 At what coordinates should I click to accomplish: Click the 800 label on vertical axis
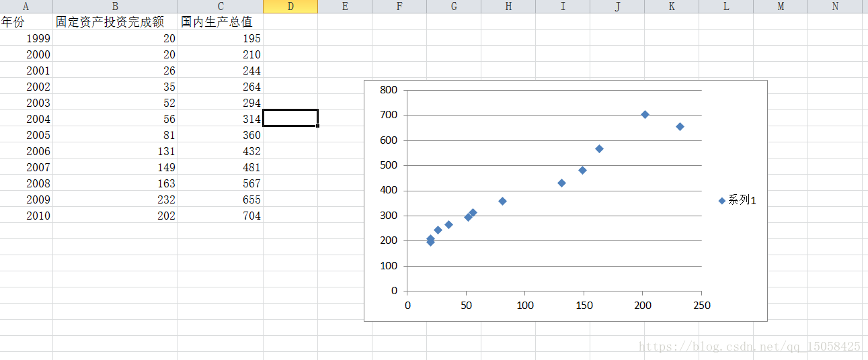pyautogui.click(x=389, y=90)
